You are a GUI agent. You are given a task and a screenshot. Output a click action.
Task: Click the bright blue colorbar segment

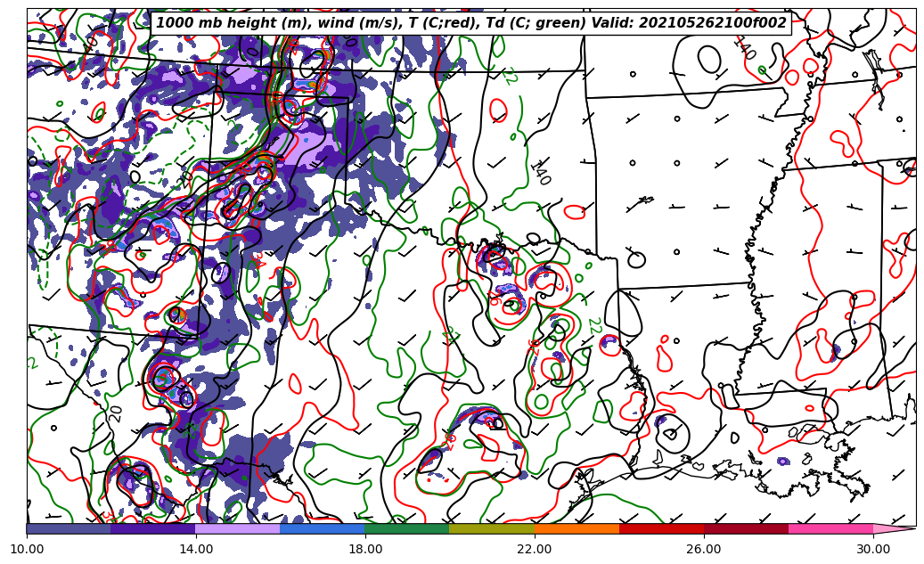(323, 528)
